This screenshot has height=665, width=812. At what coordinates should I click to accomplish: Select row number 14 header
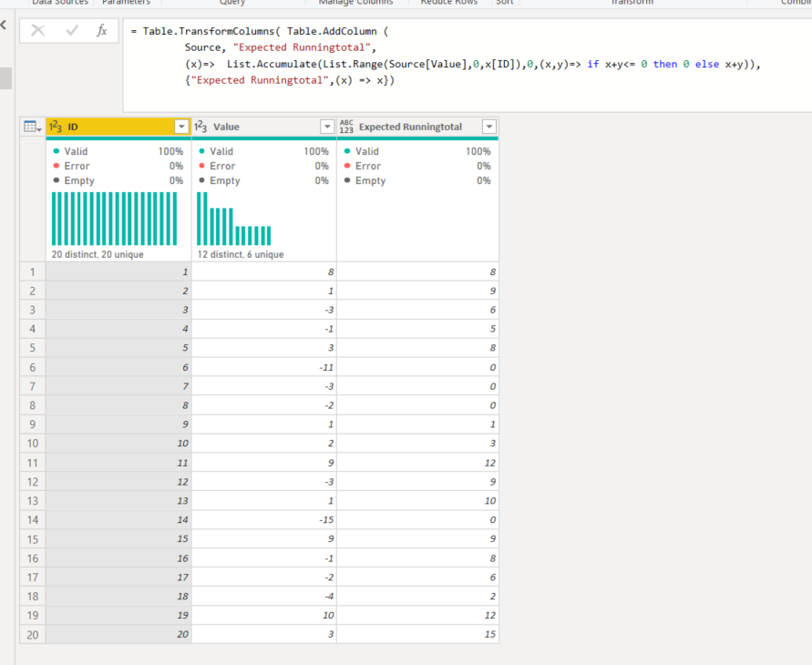[33, 519]
